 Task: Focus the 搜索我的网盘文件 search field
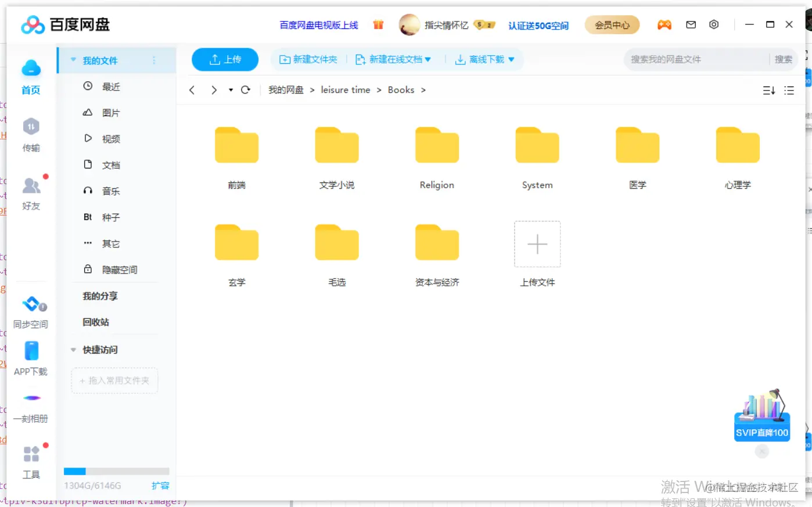[696, 59]
